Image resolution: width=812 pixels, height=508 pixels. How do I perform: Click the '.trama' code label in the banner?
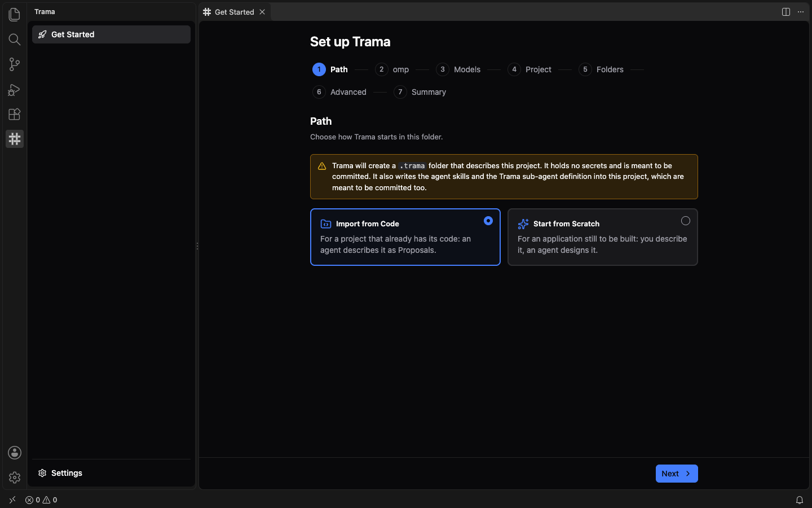[412, 166]
